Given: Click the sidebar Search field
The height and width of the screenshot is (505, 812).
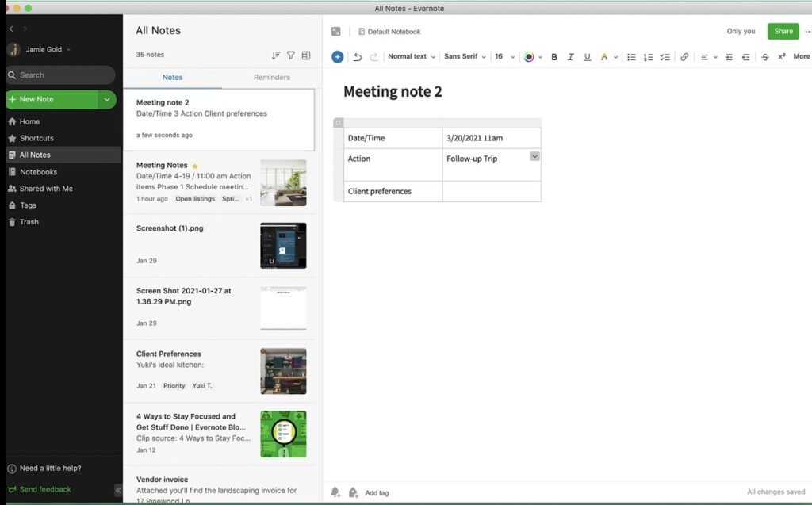Looking at the screenshot, I should pyautogui.click(x=61, y=75).
